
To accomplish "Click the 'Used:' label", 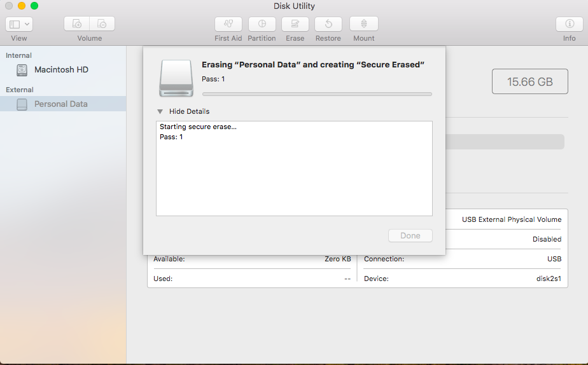I will pyautogui.click(x=163, y=279).
